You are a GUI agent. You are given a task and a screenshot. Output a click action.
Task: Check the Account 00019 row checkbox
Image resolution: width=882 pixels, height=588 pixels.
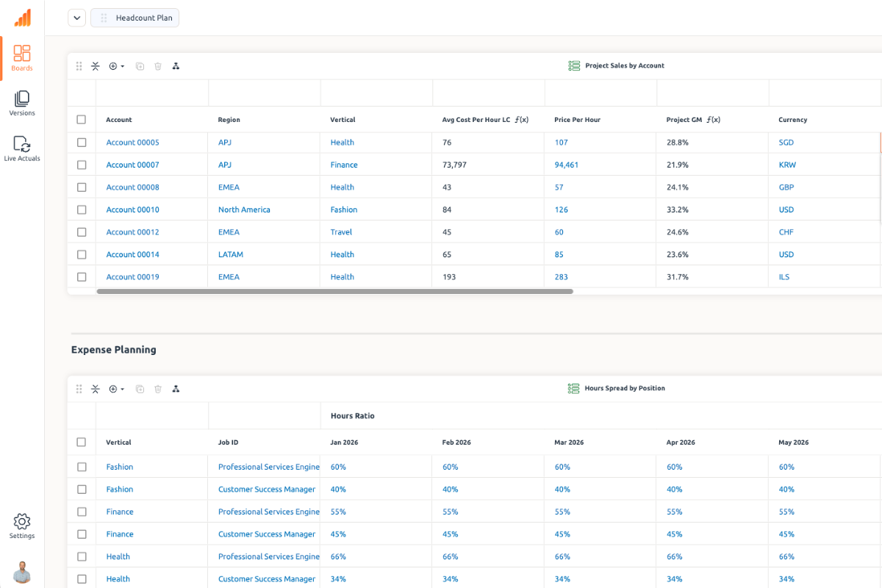pos(82,277)
